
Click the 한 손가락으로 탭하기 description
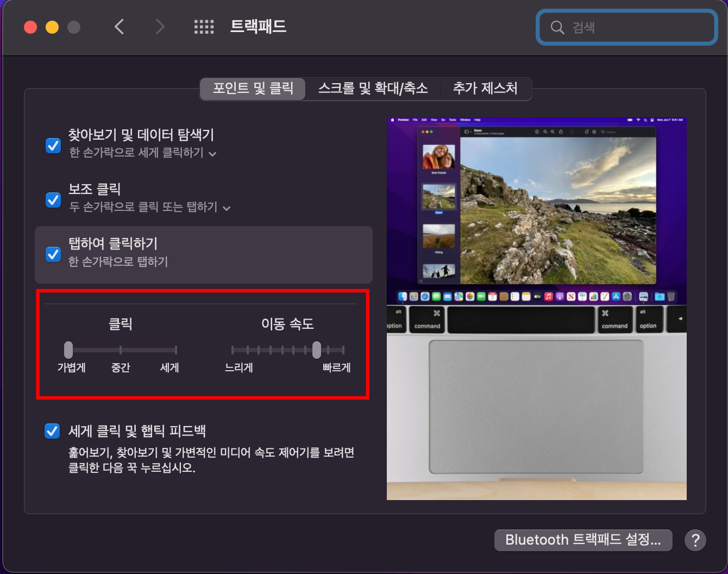[x=118, y=262]
